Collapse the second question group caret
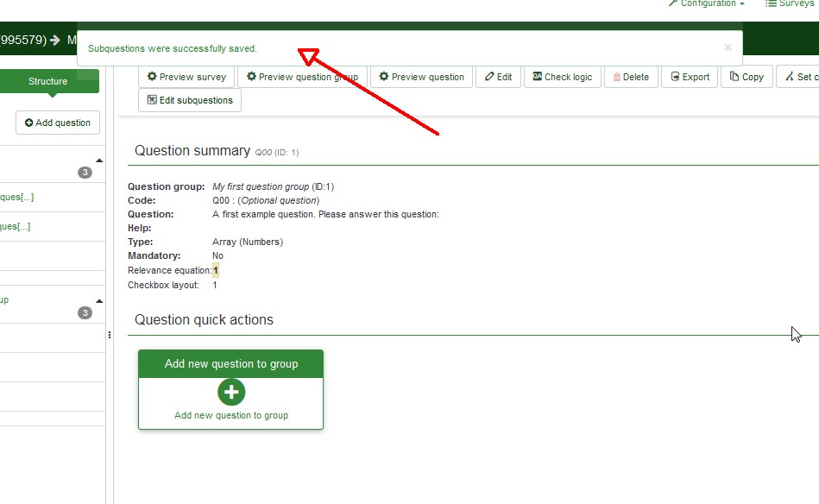The width and height of the screenshot is (819, 504). click(x=99, y=301)
